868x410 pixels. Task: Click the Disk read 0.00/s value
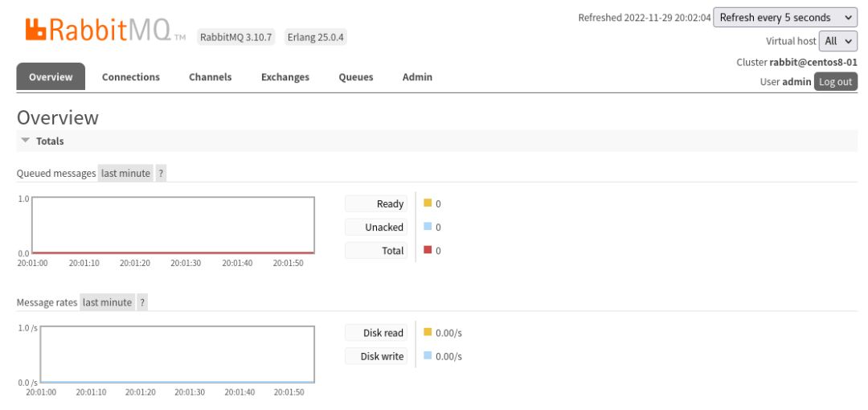point(449,333)
